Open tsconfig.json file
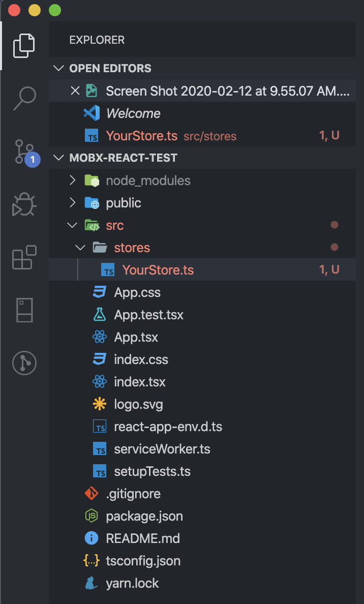The height and width of the screenshot is (604, 364). point(202,561)
